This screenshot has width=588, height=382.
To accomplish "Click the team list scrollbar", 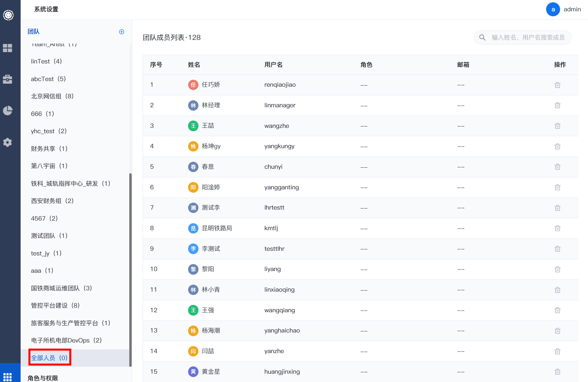I will 131,270.
